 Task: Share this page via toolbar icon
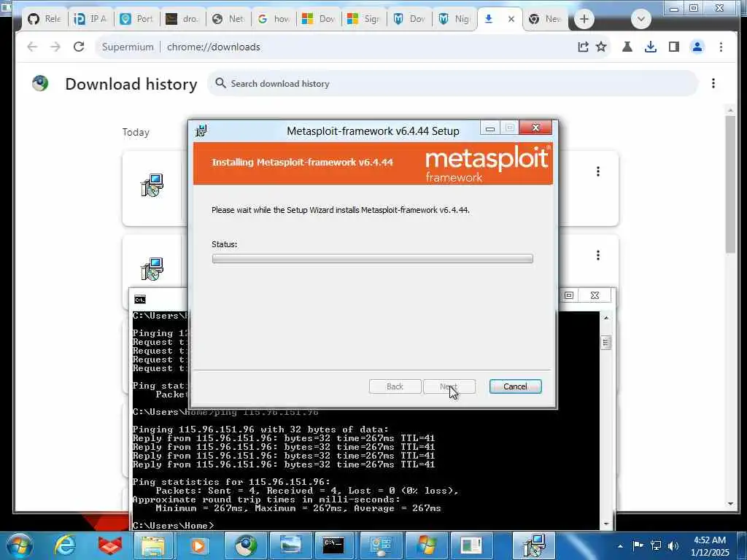tap(583, 47)
